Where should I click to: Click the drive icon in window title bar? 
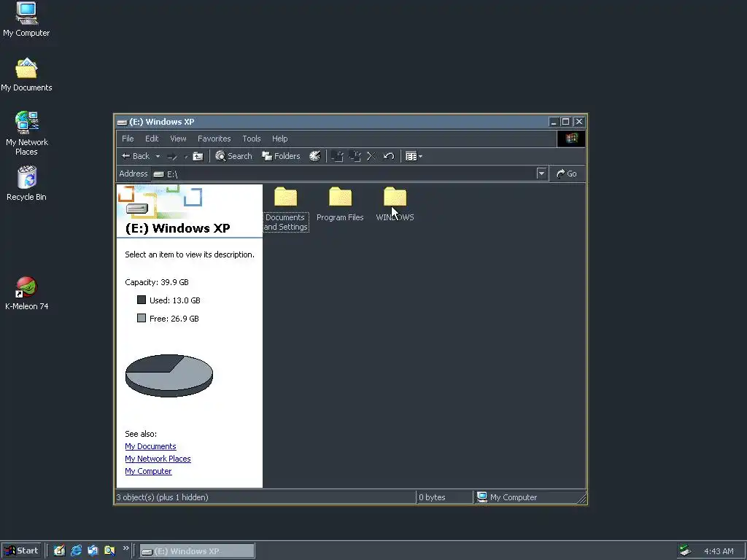[x=123, y=122]
